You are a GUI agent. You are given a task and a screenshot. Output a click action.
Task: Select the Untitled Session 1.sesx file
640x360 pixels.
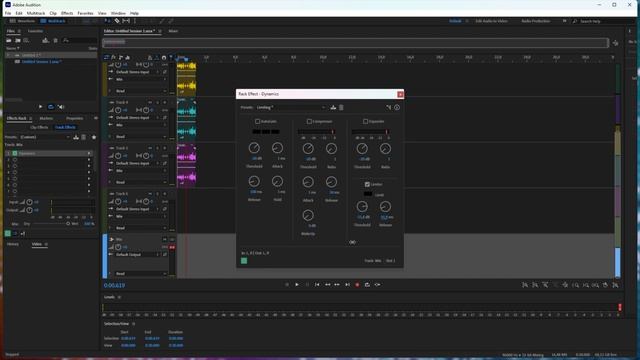pos(42,62)
